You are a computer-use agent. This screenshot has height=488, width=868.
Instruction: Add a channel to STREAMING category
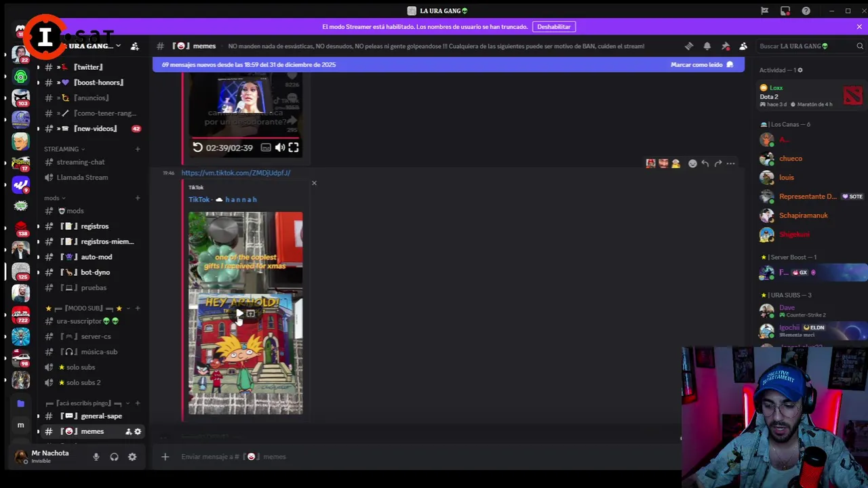click(x=138, y=149)
